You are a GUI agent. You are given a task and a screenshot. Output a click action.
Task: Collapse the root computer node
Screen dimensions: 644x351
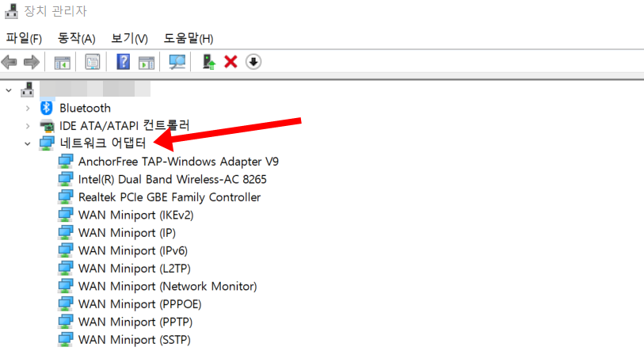tap(9, 90)
